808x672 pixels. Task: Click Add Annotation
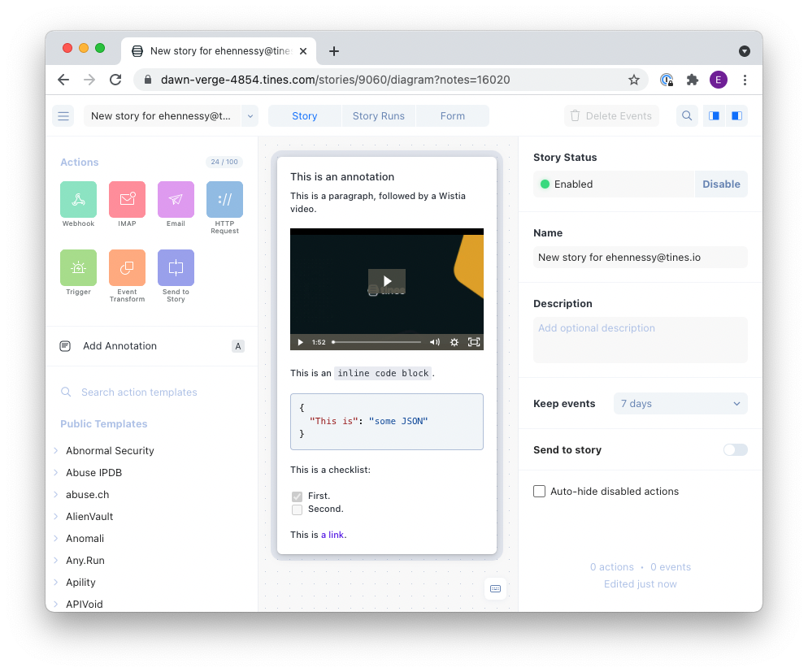[151, 346]
